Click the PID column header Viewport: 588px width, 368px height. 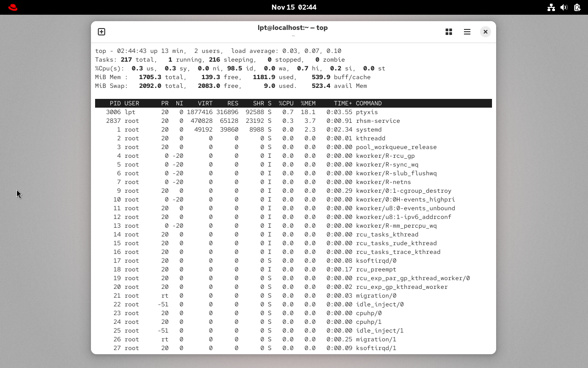pyautogui.click(x=115, y=103)
